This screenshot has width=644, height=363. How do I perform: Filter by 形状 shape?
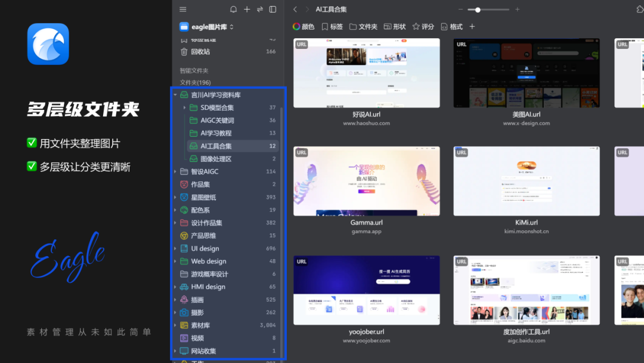[x=395, y=27]
